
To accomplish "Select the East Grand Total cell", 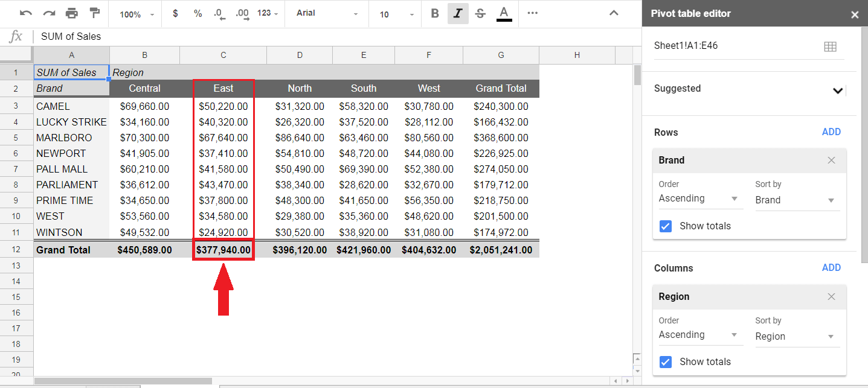I will point(223,250).
